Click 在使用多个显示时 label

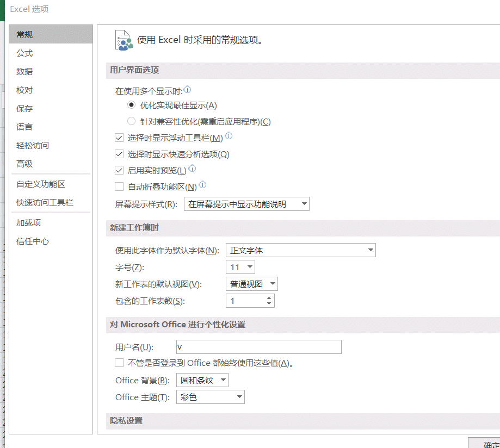tap(149, 91)
